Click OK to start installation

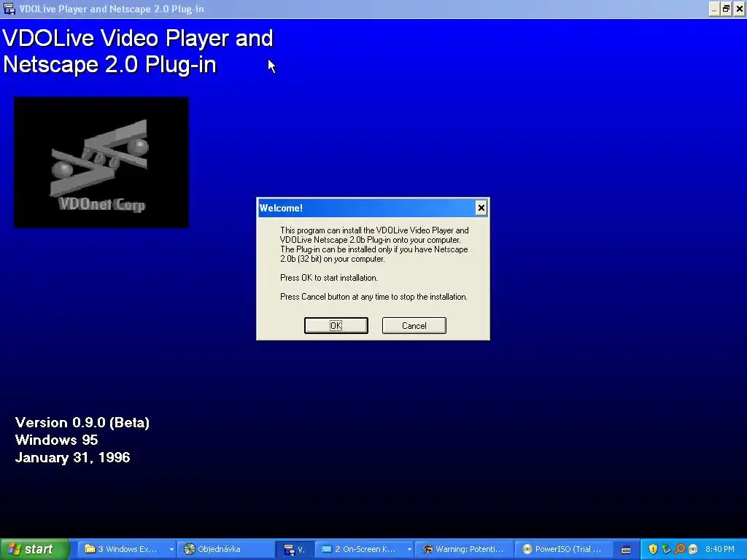point(336,326)
